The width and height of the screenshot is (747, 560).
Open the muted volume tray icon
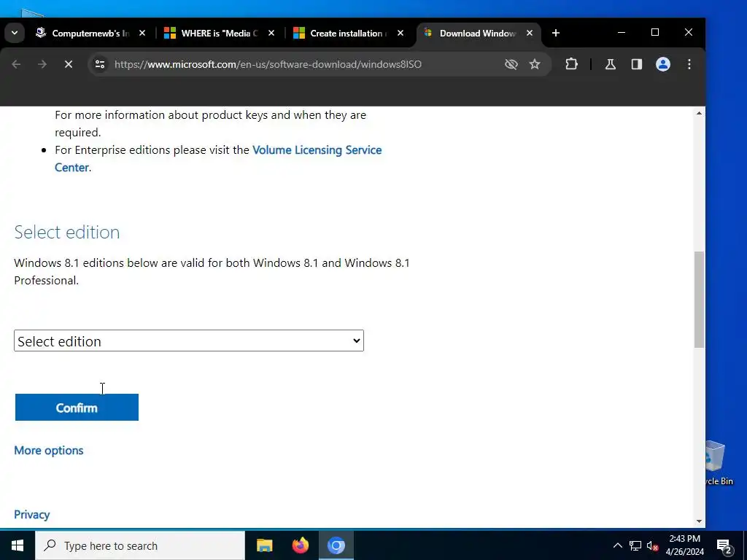653,545
